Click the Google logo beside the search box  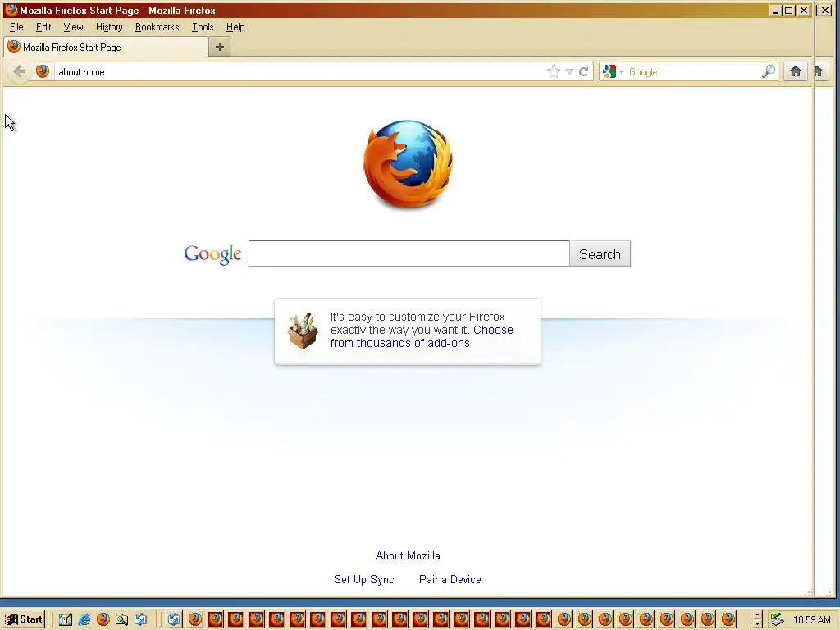212,254
